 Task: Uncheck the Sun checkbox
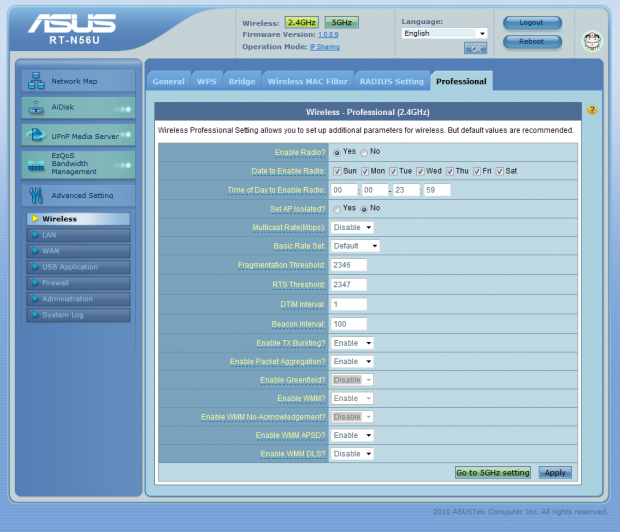(x=337, y=171)
